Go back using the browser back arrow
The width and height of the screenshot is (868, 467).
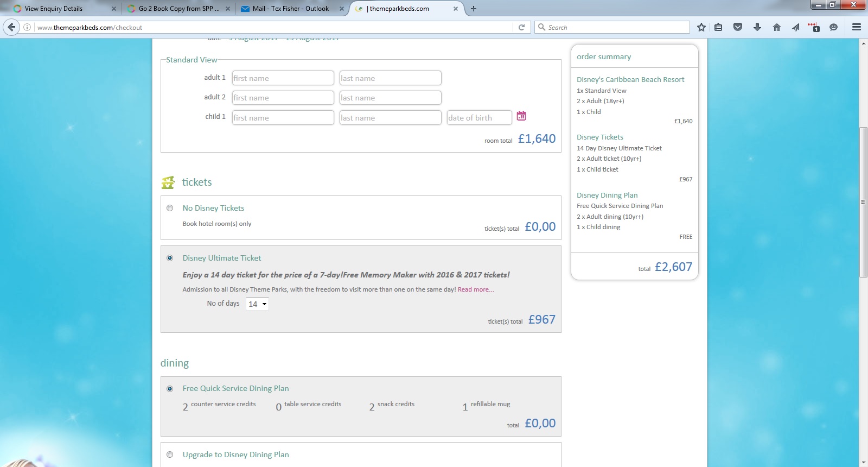click(x=11, y=27)
